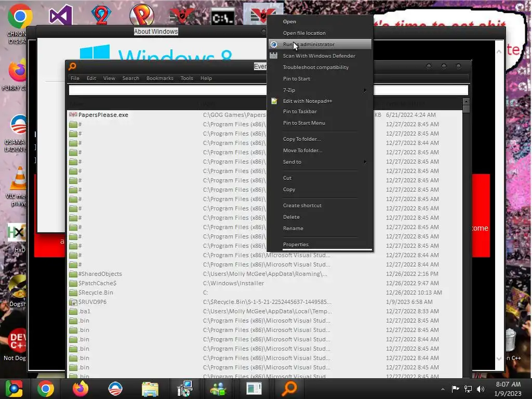Click the Obama-logo taskbar icon
The height and width of the screenshot is (399, 532).
coord(115,389)
